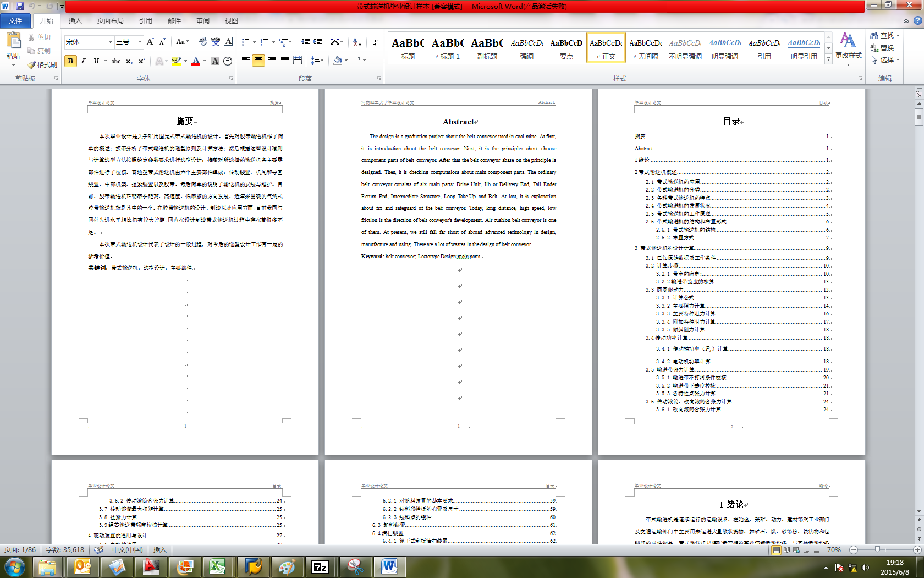Image resolution: width=924 pixels, height=578 pixels.
Task: Click the volume speaker tray icon
Action: pyautogui.click(x=865, y=568)
